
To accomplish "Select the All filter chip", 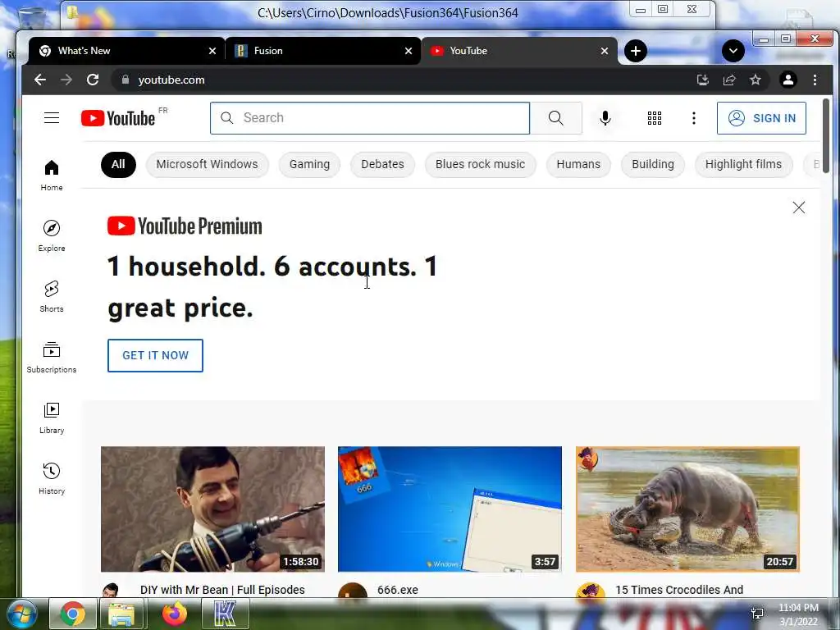I will [118, 164].
